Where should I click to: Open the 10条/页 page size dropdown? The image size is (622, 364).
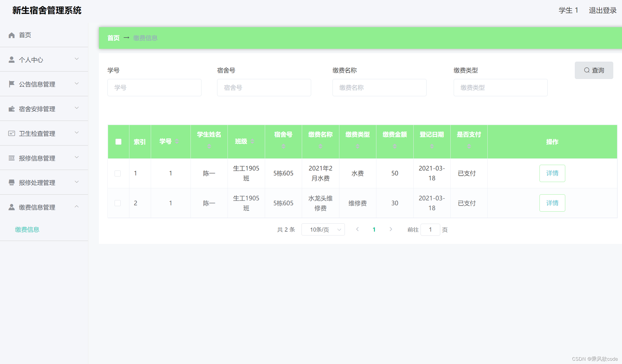coord(323,229)
